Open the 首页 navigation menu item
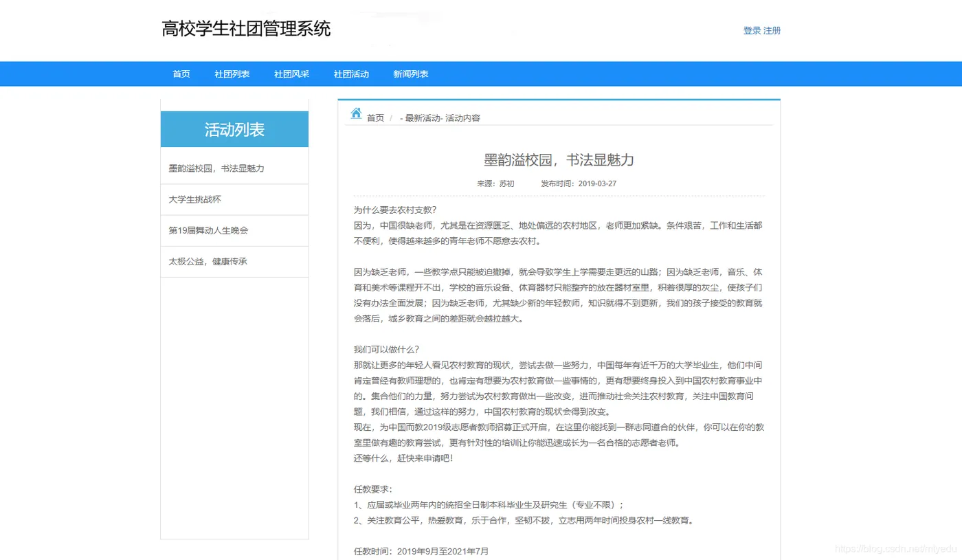Image resolution: width=962 pixels, height=560 pixels. click(x=181, y=74)
